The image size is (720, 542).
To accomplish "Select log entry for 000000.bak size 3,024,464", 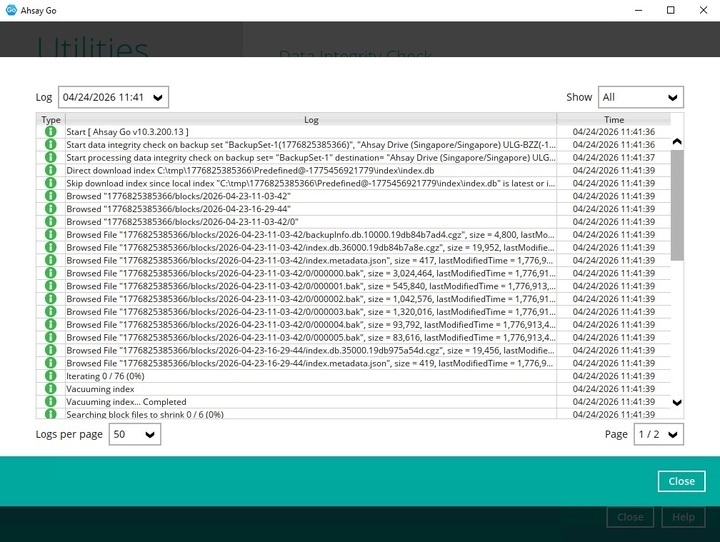I will 311,273.
